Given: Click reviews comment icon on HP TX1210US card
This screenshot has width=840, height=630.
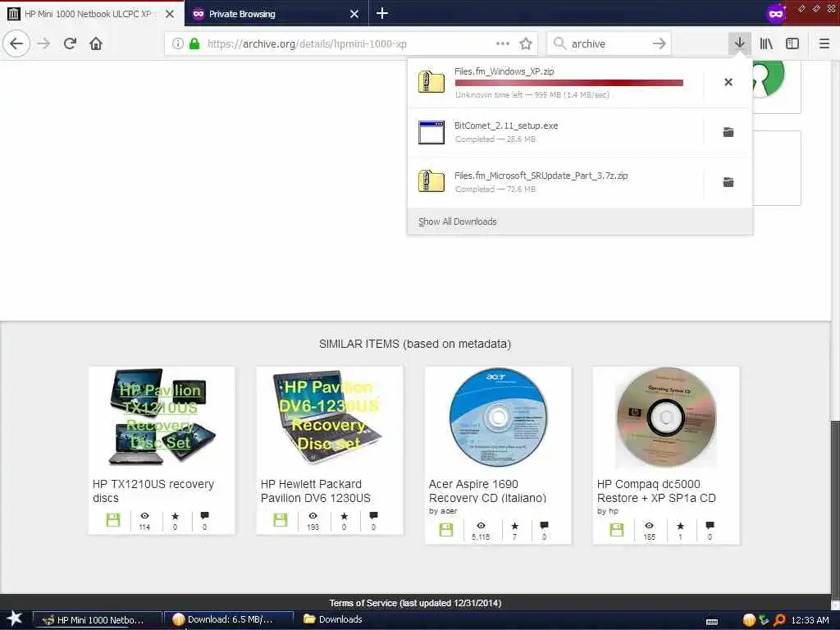Looking at the screenshot, I should 204,515.
